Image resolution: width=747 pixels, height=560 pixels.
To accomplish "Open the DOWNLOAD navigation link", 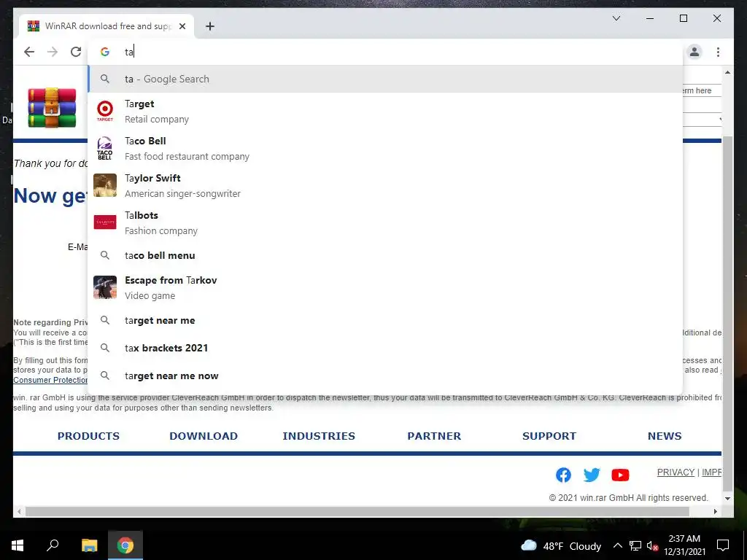I will click(204, 436).
